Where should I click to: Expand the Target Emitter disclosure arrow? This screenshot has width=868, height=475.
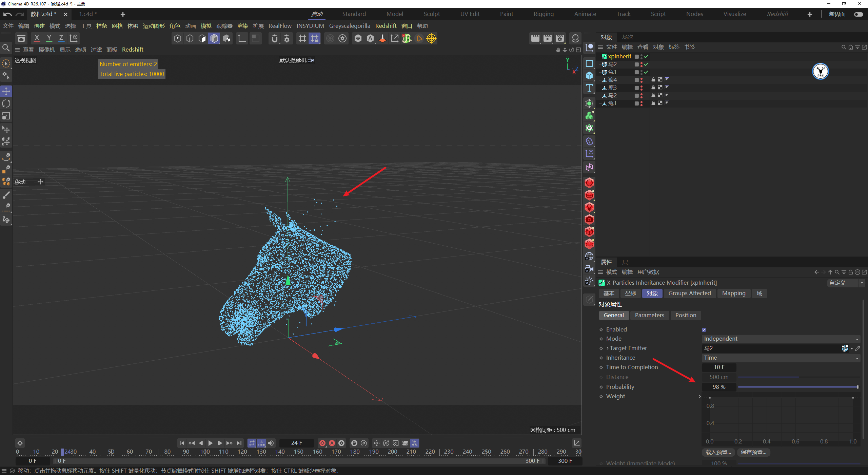click(608, 348)
